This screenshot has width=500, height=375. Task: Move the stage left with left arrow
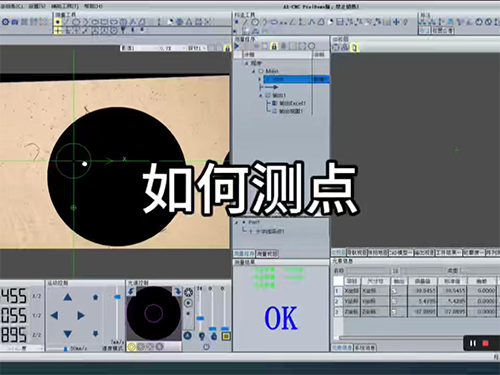54,315
